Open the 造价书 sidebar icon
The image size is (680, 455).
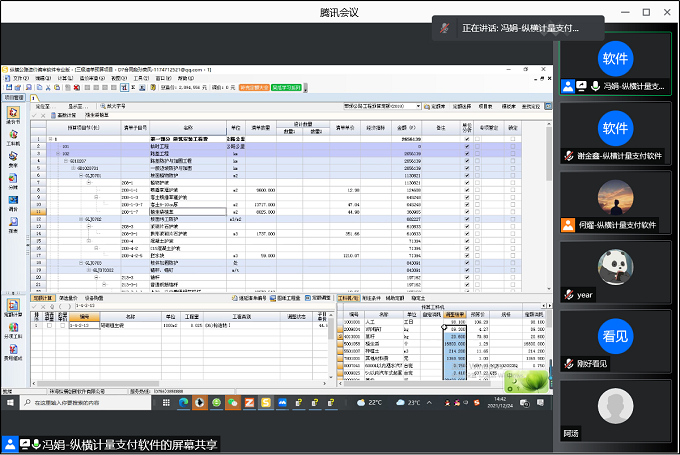(x=13, y=115)
